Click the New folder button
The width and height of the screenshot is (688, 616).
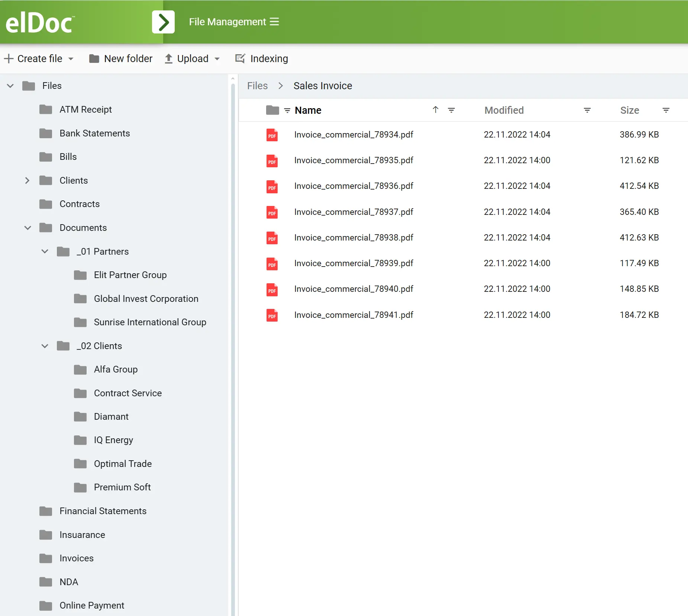tap(121, 58)
